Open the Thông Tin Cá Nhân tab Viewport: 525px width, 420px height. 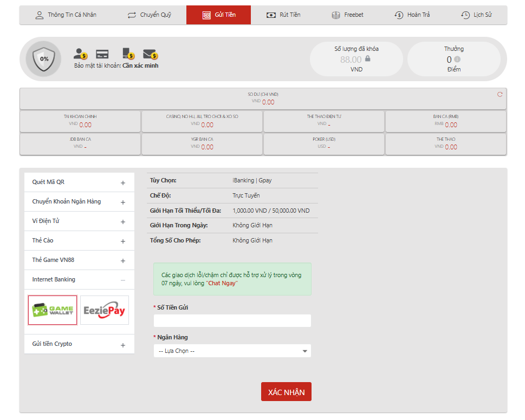click(66, 15)
